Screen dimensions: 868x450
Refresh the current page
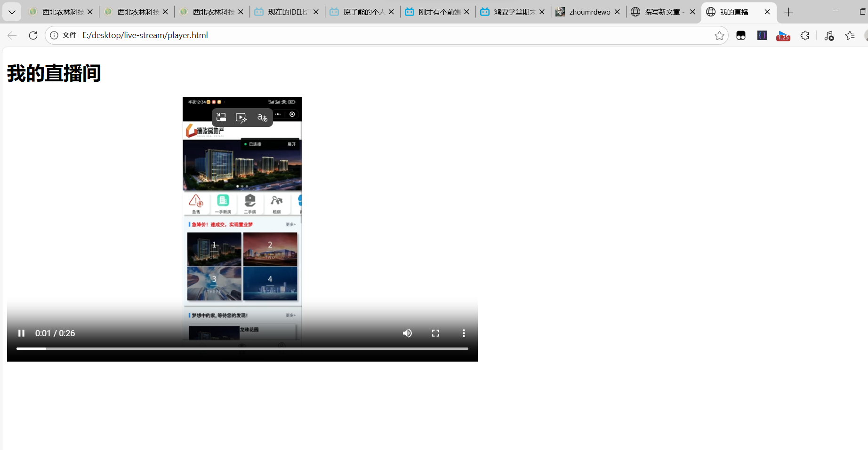click(33, 35)
